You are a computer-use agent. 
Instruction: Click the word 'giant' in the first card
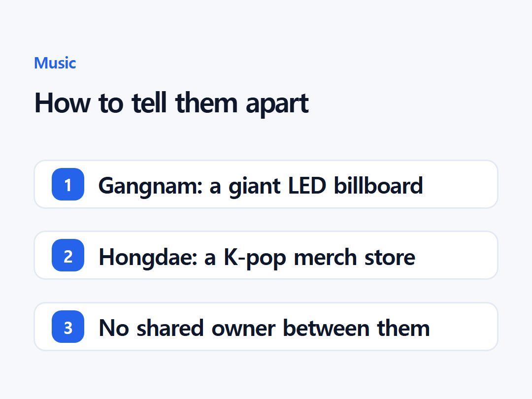(255, 186)
